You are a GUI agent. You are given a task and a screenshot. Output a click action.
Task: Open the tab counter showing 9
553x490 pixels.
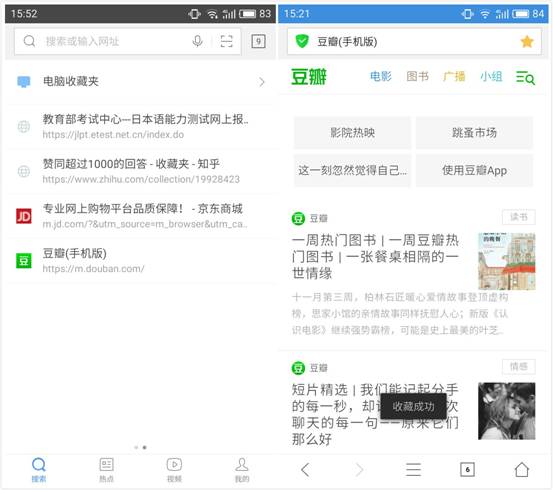click(259, 42)
